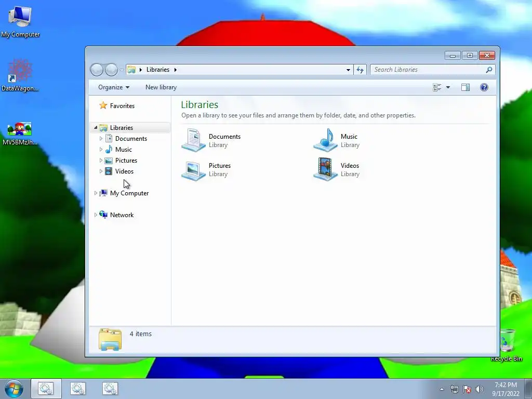The width and height of the screenshot is (532, 399).
Task: Expand the root arrow before Libraries in address bar
Action: 140,70
